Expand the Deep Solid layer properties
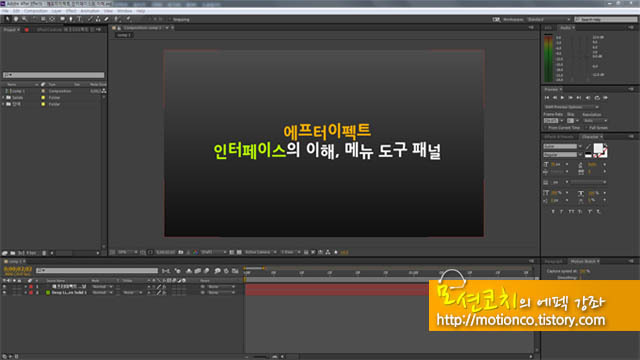 26,293
